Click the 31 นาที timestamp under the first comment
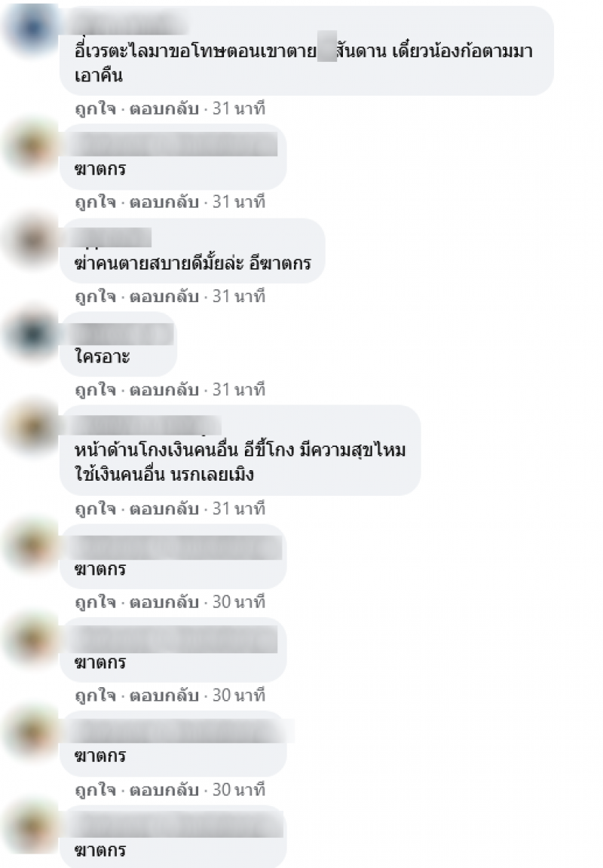Screen dimensions: 603x868 [x=239, y=108]
